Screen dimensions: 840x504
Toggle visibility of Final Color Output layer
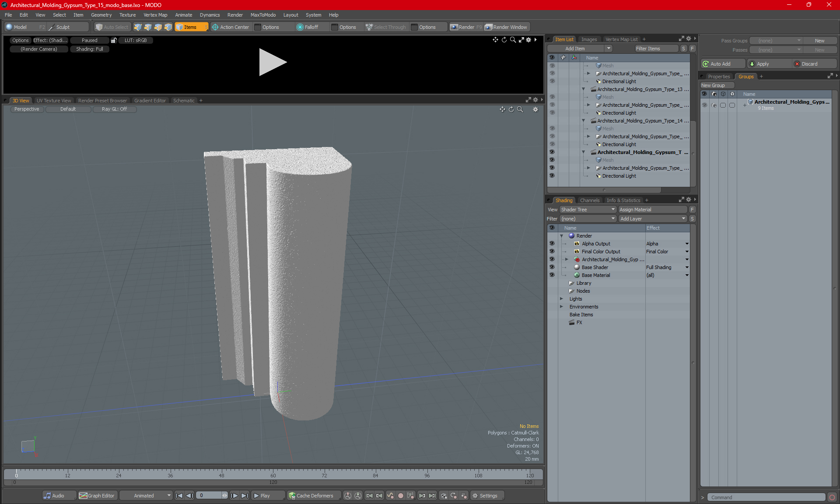552,252
